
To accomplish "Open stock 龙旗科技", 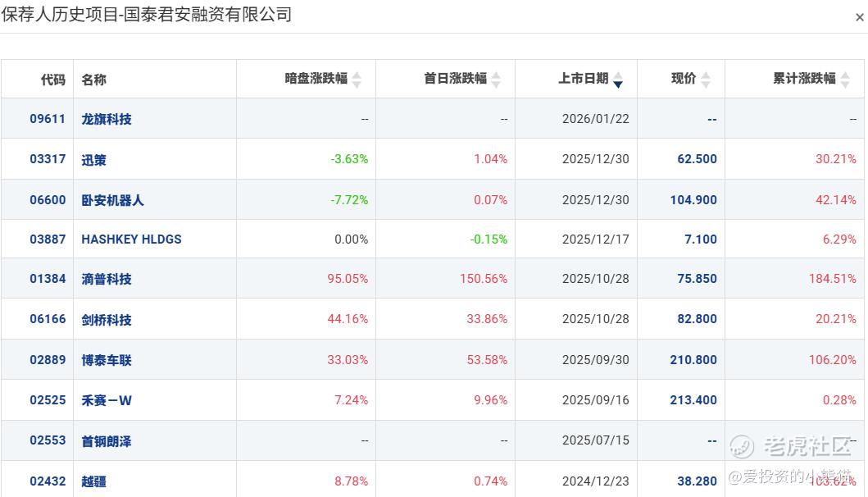I will [x=107, y=119].
